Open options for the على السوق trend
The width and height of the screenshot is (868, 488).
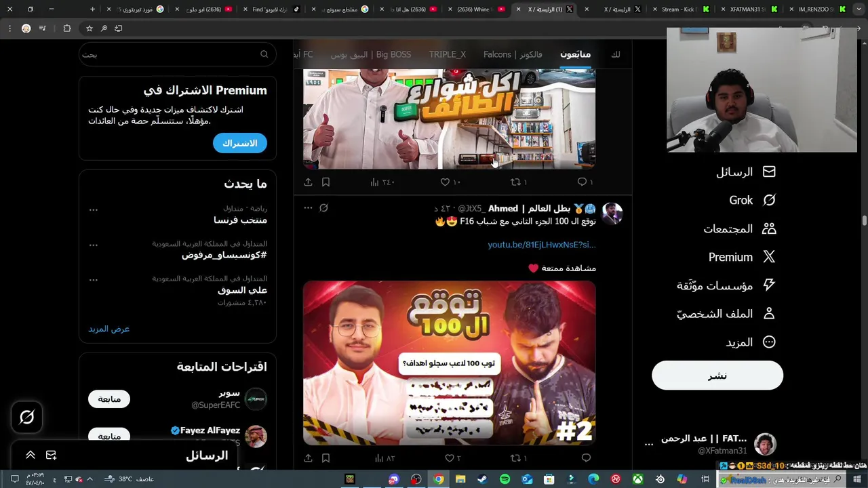[94, 280]
